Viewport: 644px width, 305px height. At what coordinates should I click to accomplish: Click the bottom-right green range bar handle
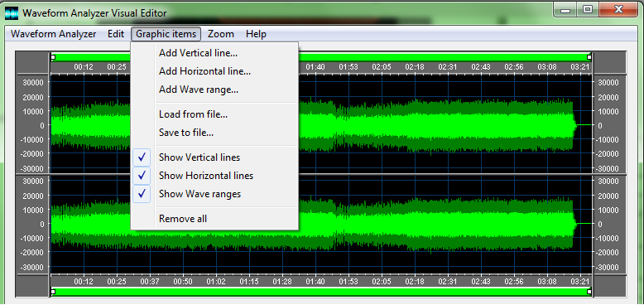click(x=589, y=292)
